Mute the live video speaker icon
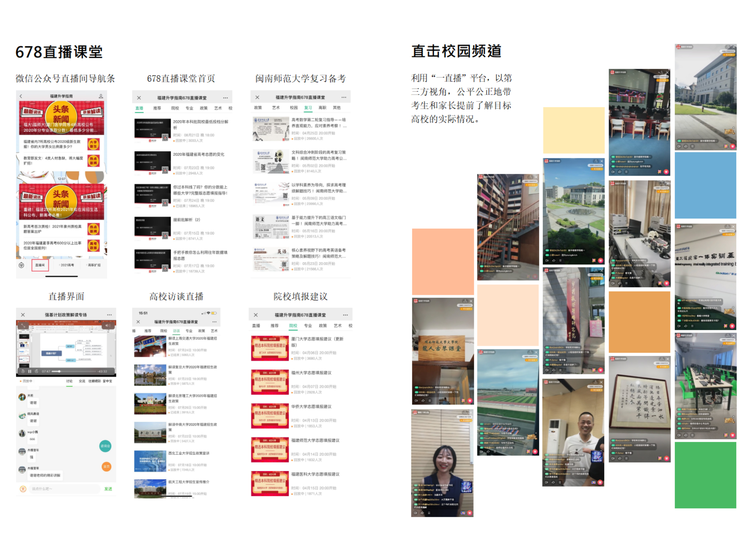Viewport: 756px width, 547px height. pyautogui.click(x=108, y=326)
